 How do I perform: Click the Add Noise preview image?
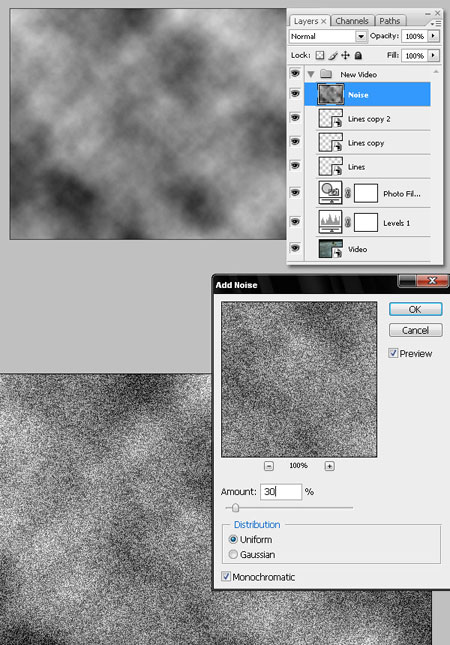tap(299, 379)
